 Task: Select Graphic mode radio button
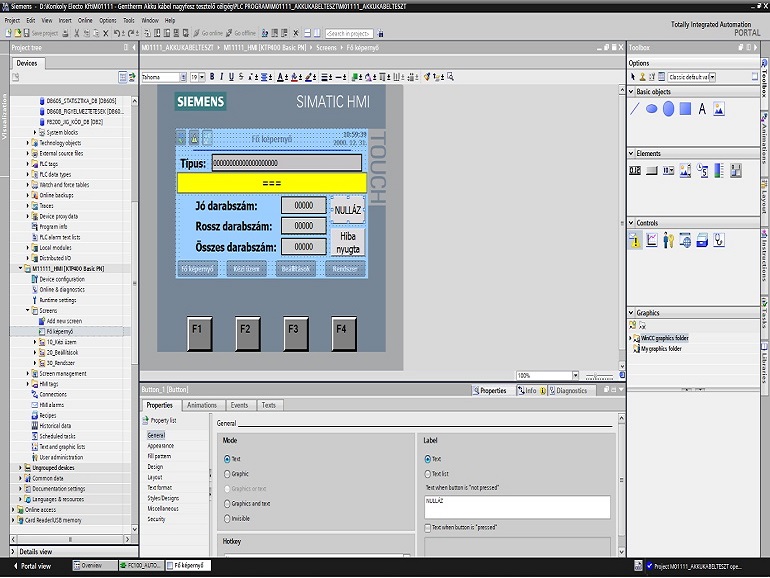[x=227, y=474]
